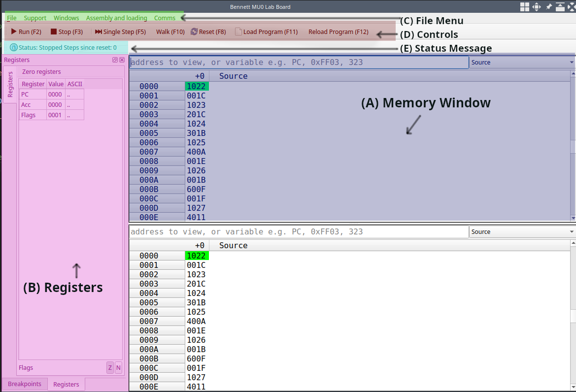Click the Zero registers button

(x=41, y=72)
